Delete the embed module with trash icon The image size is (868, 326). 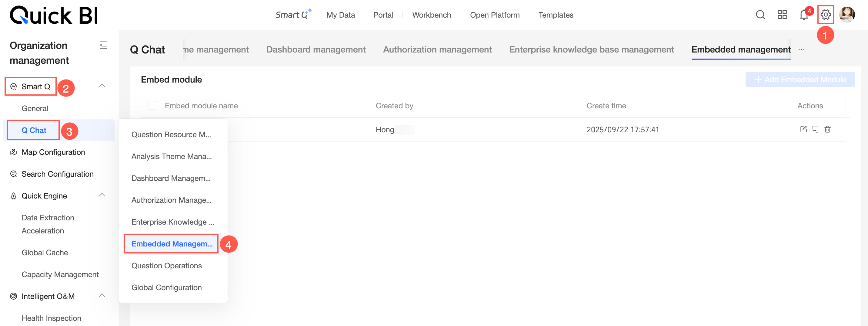[x=828, y=129]
